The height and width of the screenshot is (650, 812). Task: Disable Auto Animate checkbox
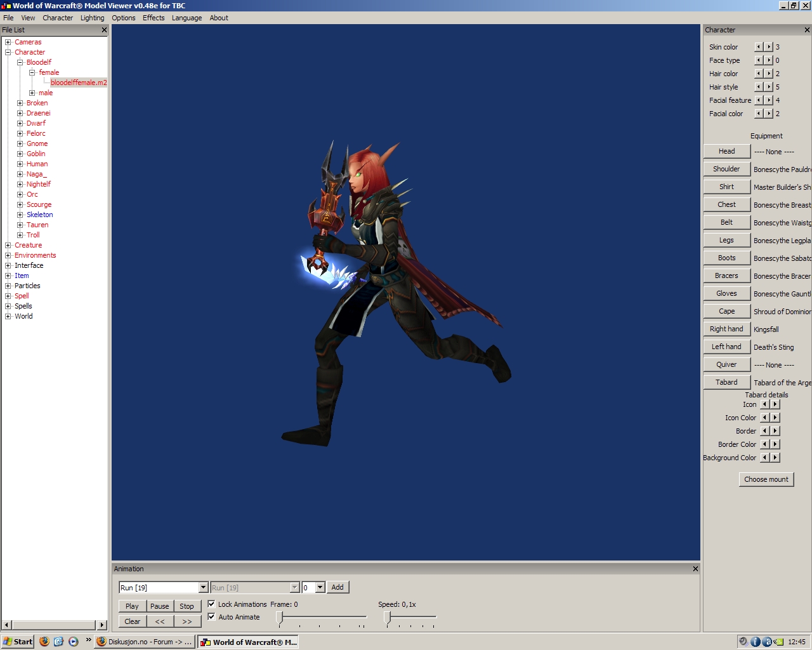(212, 617)
